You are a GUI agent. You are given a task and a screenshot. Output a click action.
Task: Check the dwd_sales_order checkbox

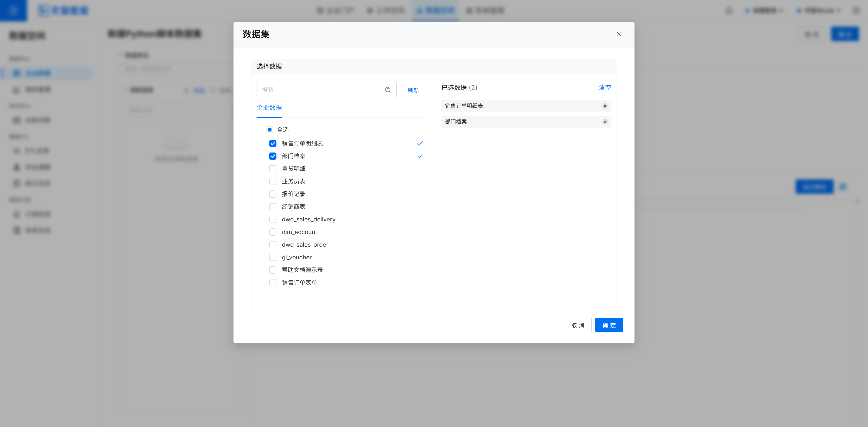pos(273,245)
